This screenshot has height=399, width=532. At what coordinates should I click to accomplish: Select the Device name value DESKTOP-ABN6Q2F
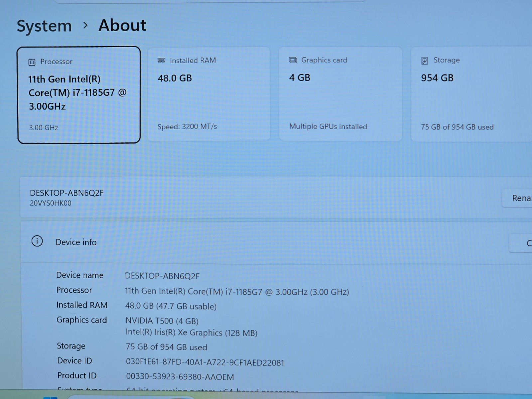click(x=162, y=276)
